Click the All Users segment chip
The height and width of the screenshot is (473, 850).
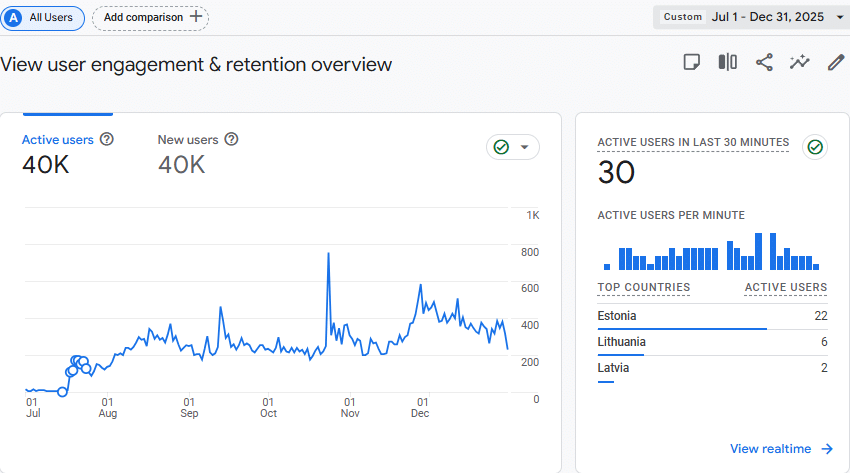point(43,17)
